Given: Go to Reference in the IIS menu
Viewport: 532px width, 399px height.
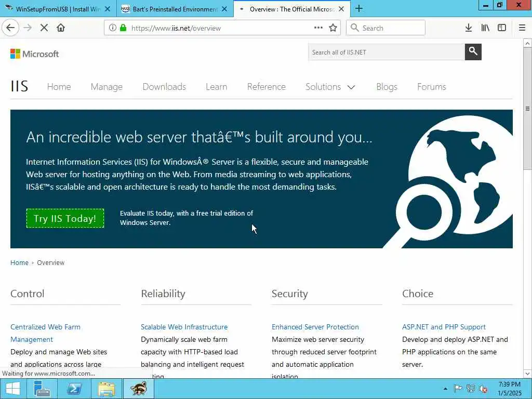Looking at the screenshot, I should [x=267, y=87].
